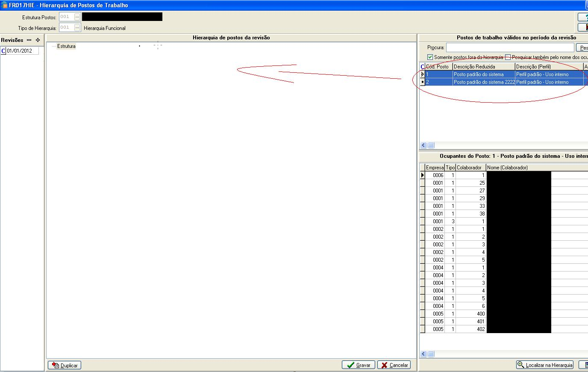
Task: Open lookup button for Estrutura Postos
Action: [77, 17]
